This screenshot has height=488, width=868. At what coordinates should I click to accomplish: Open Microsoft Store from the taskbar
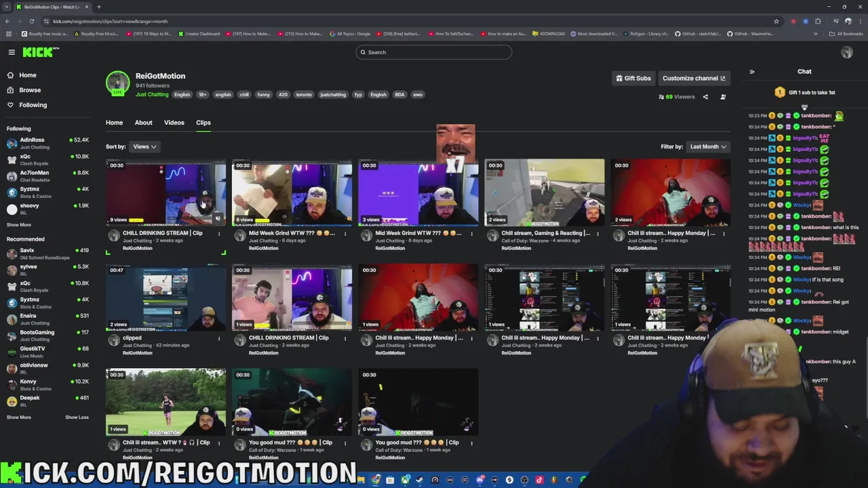[x=391, y=480]
